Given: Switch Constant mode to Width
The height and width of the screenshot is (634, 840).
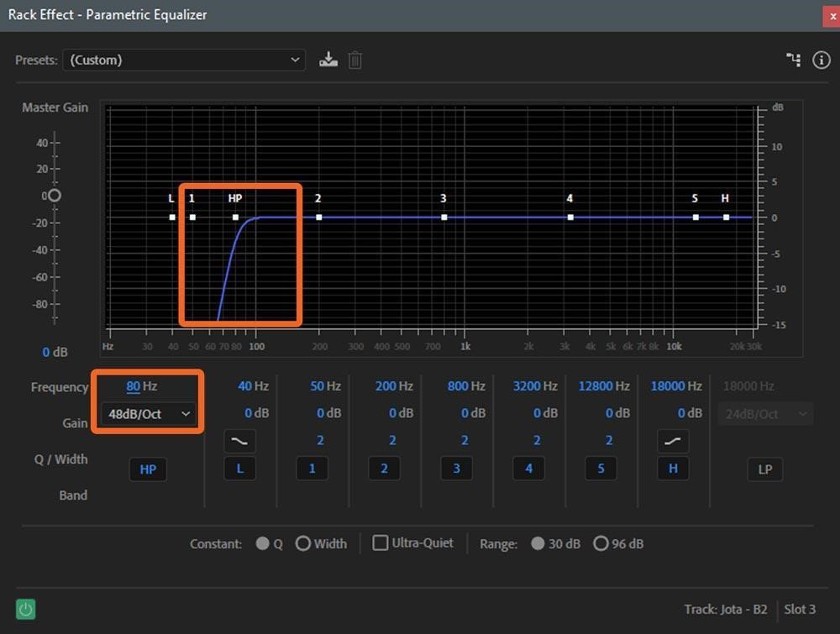Looking at the screenshot, I should click(302, 543).
